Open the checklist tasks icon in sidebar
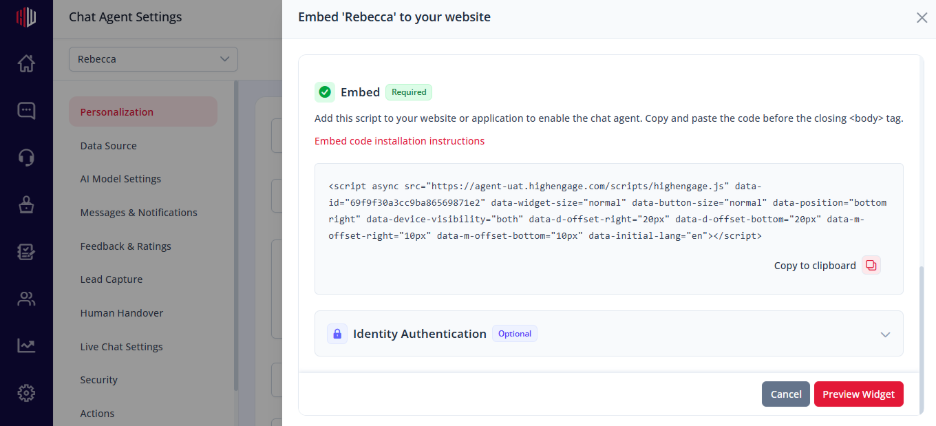936x426 pixels. click(26, 252)
